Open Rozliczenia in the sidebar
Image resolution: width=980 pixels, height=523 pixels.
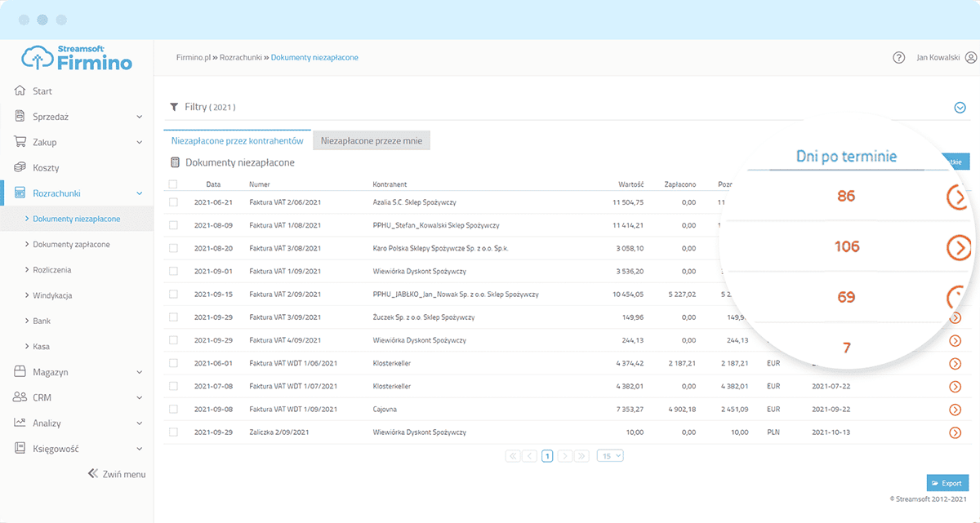tap(52, 269)
